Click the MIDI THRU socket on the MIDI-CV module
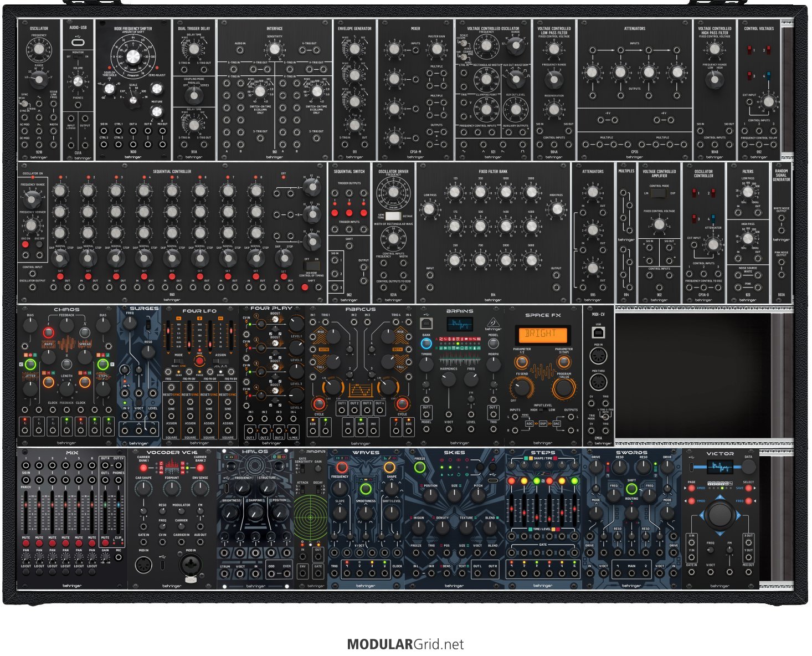 pyautogui.click(x=598, y=382)
